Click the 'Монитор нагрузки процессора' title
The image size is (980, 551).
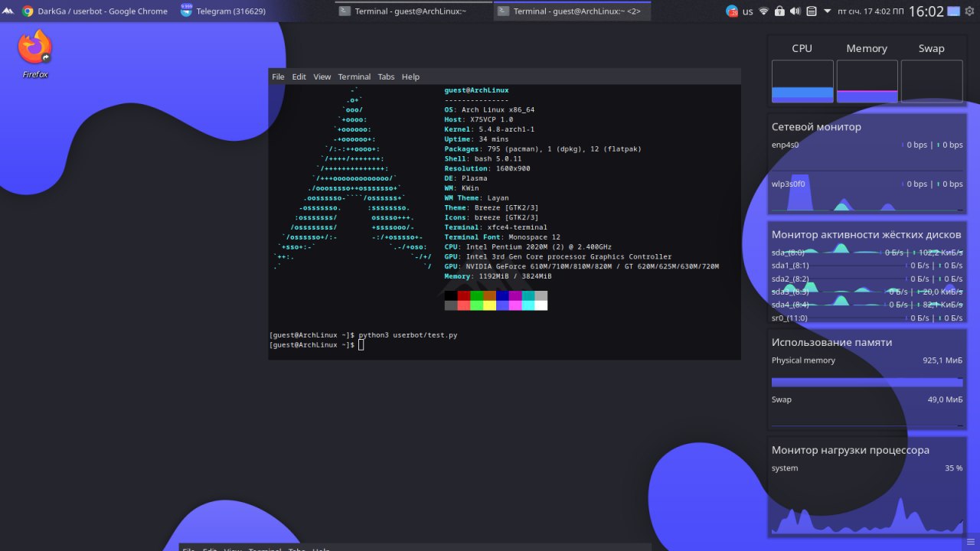coord(851,450)
